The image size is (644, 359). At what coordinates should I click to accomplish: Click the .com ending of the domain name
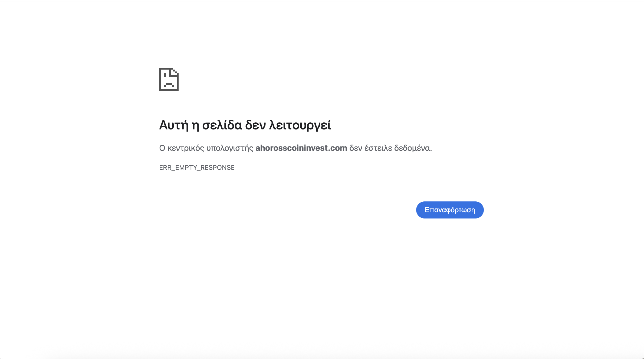[x=338, y=148]
